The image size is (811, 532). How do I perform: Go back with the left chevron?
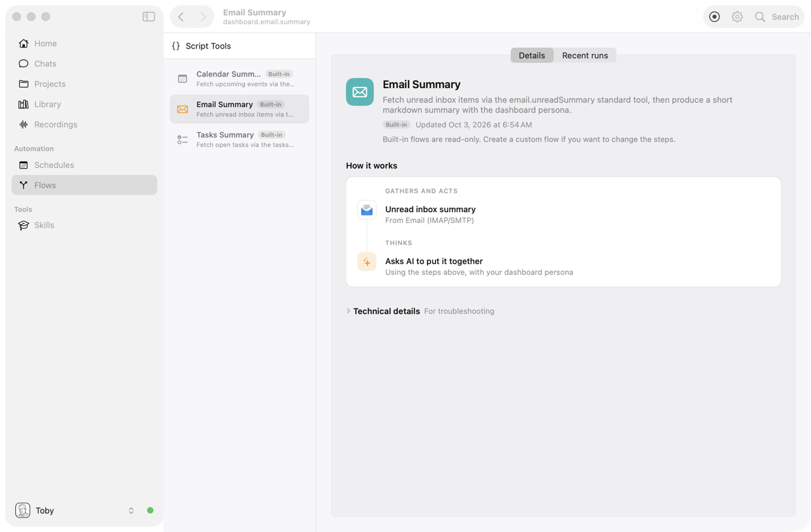click(x=181, y=17)
